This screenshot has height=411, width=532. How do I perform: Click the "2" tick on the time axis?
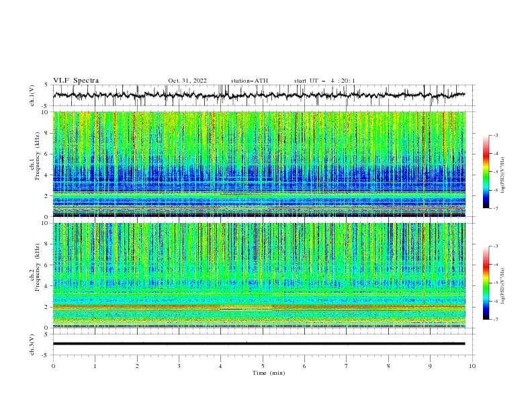pos(137,366)
